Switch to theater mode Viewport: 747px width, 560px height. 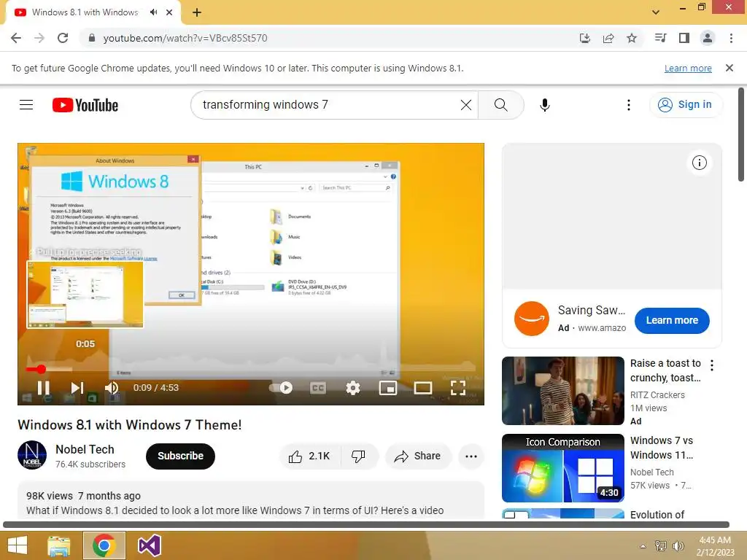(423, 388)
